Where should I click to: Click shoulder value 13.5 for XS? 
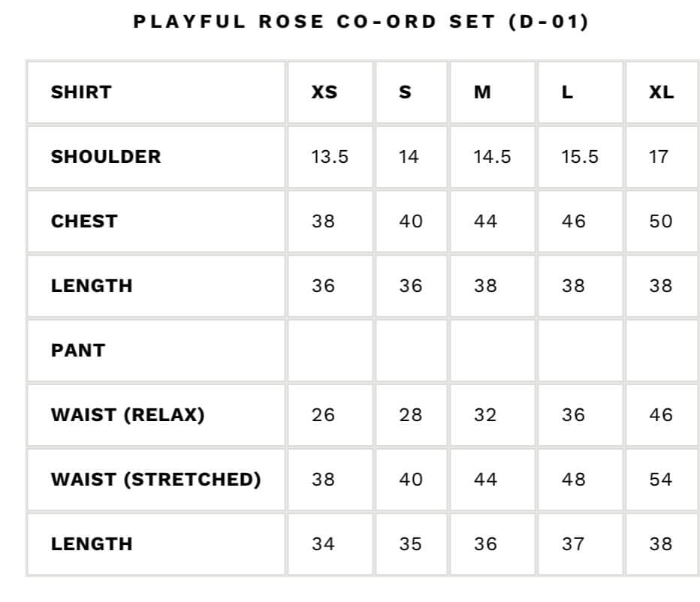click(x=330, y=157)
